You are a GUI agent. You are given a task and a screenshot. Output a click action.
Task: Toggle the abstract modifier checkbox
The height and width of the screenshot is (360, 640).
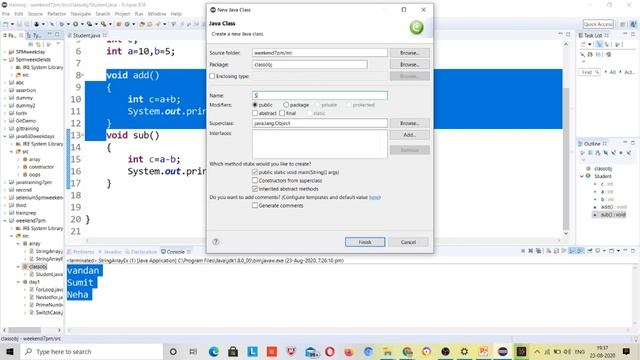click(x=255, y=113)
